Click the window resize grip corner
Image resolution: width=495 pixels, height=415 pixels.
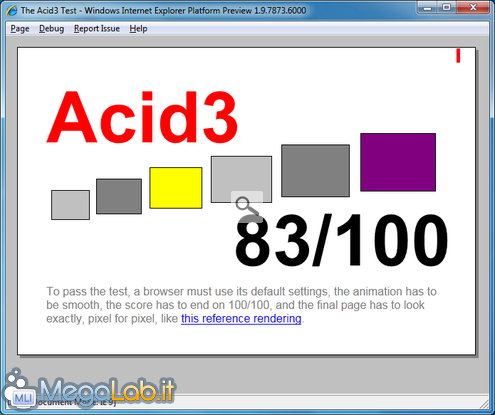[x=484, y=404]
